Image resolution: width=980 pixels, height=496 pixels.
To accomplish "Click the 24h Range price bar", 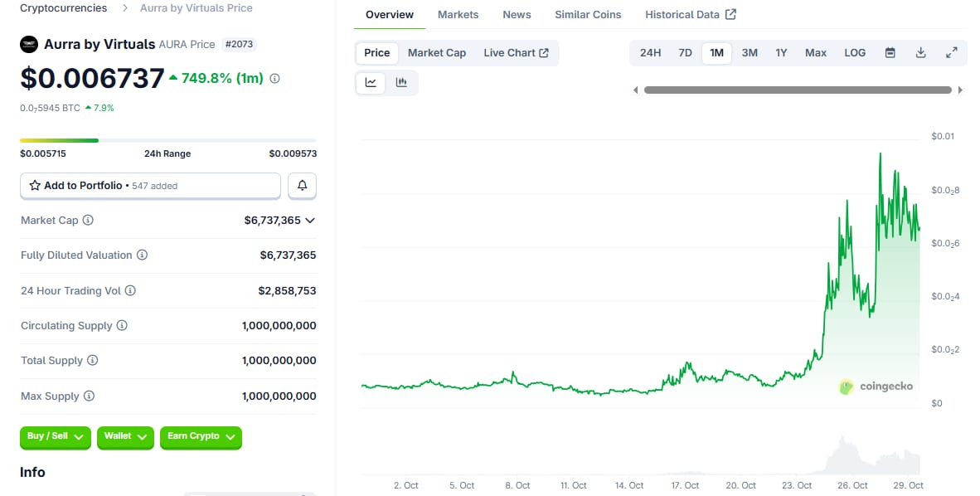I will click(x=168, y=140).
